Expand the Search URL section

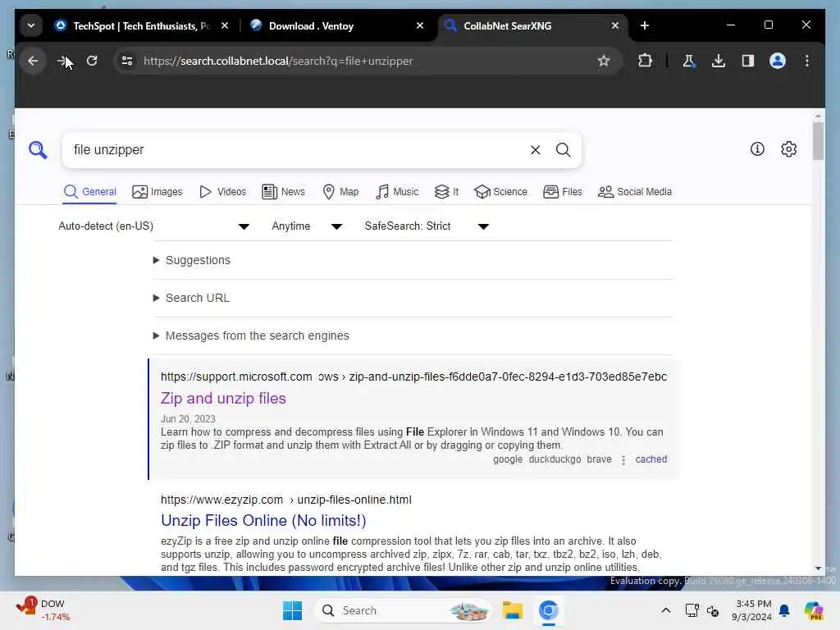[x=191, y=298]
